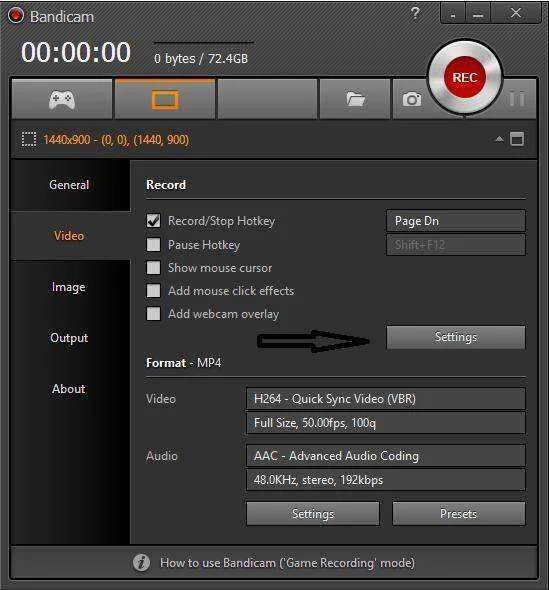Click the Page Dn hotkey field
This screenshot has width=549, height=590.
pyautogui.click(x=456, y=221)
